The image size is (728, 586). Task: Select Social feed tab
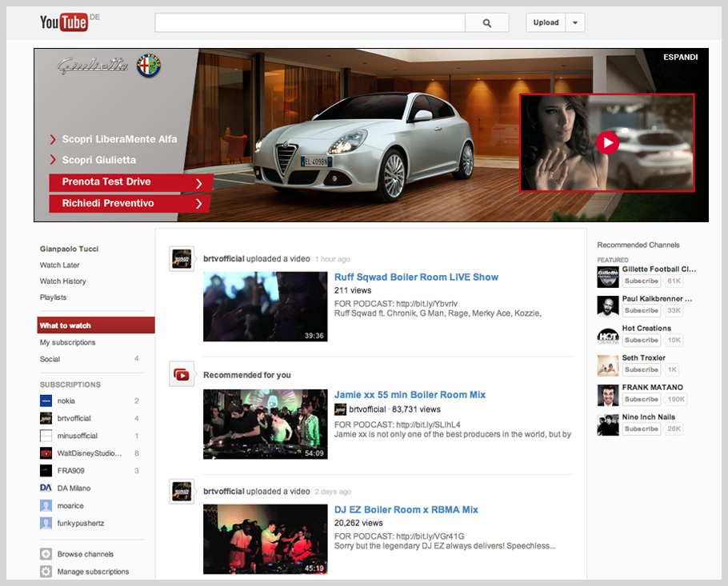coord(50,359)
